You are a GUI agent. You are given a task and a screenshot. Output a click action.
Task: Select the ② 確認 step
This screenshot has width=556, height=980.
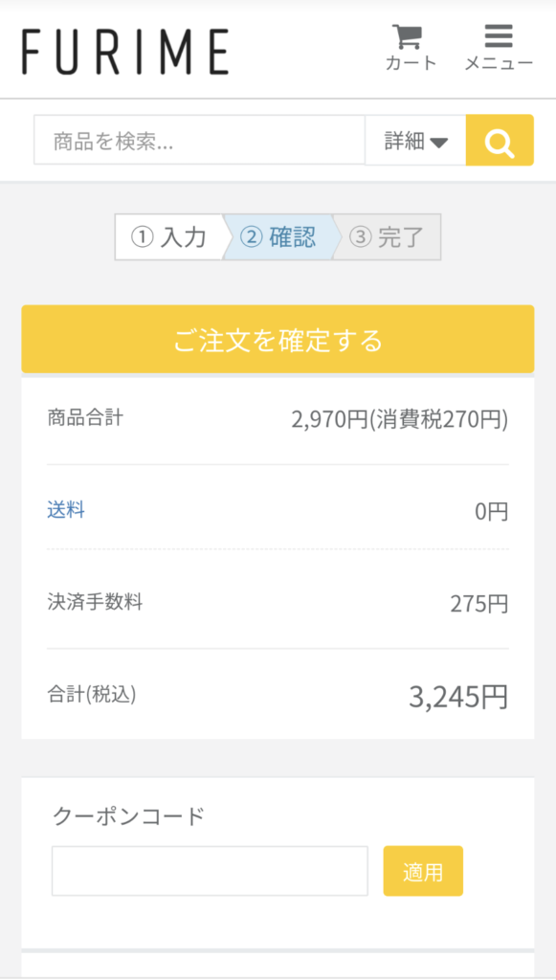pos(278,237)
